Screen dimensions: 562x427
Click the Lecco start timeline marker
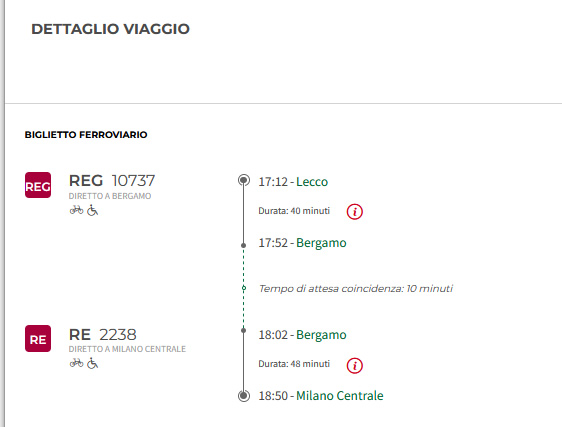pyautogui.click(x=244, y=180)
